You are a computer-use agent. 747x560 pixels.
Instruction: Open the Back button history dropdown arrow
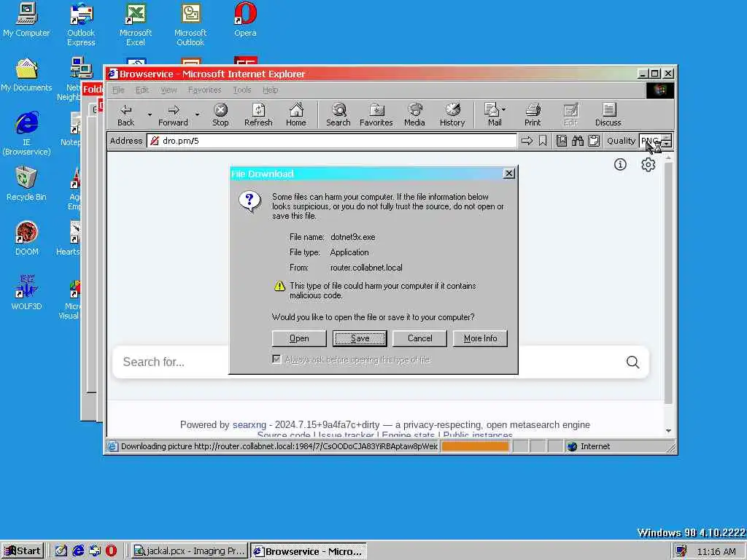tap(150, 114)
